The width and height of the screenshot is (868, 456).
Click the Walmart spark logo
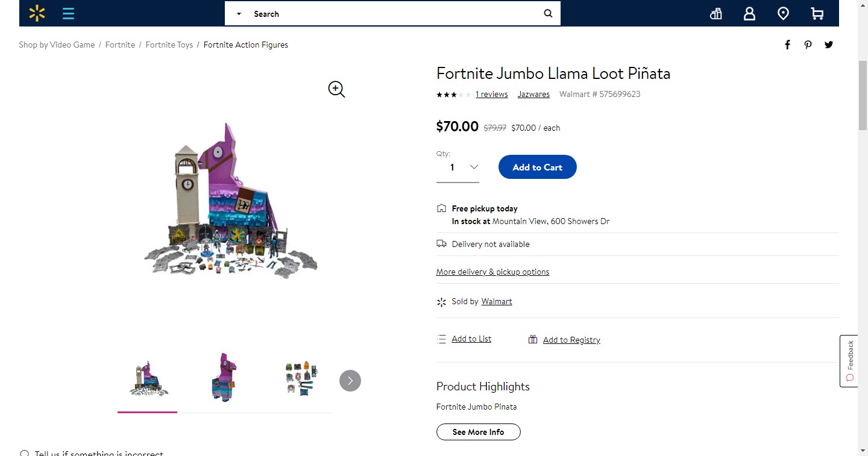(37, 13)
